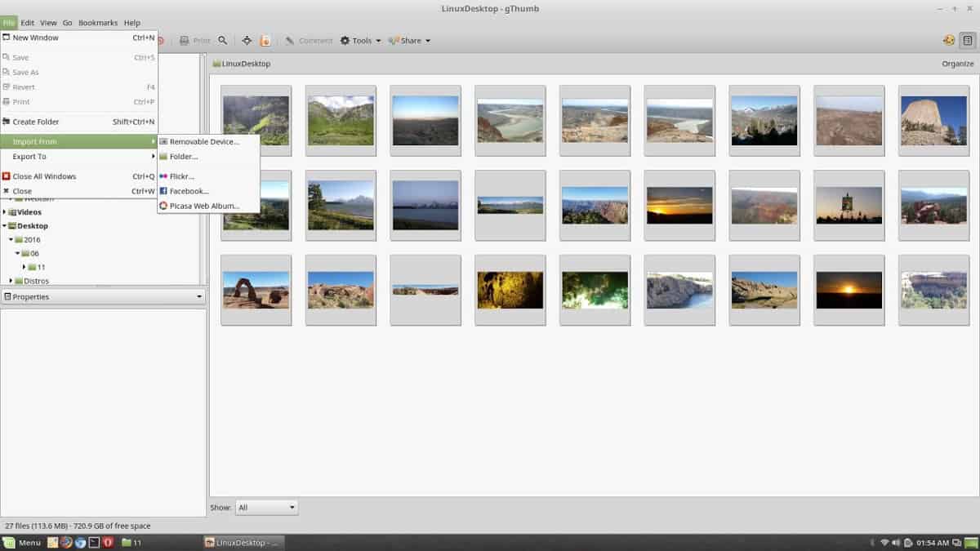Open the Show filter dropdown at bottom
Image resolution: width=980 pixels, height=551 pixels.
266,507
